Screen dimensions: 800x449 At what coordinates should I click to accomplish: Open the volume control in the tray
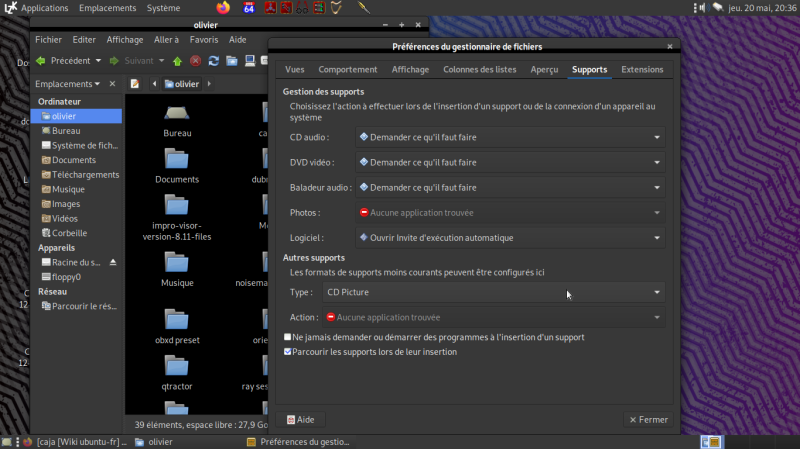(x=703, y=8)
